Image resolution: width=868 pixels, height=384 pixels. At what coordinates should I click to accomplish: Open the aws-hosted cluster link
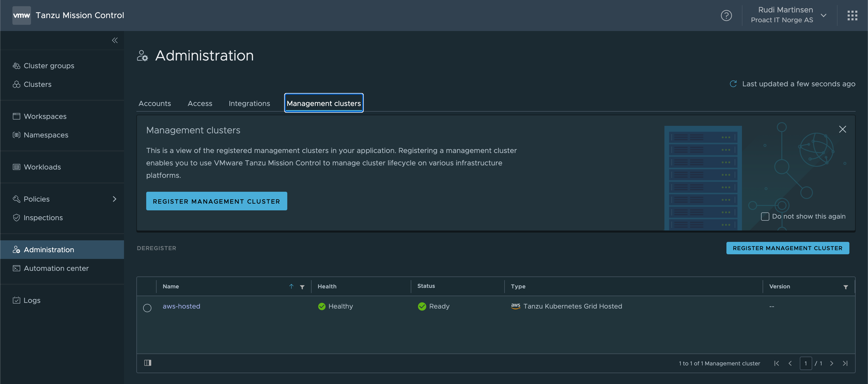(181, 306)
